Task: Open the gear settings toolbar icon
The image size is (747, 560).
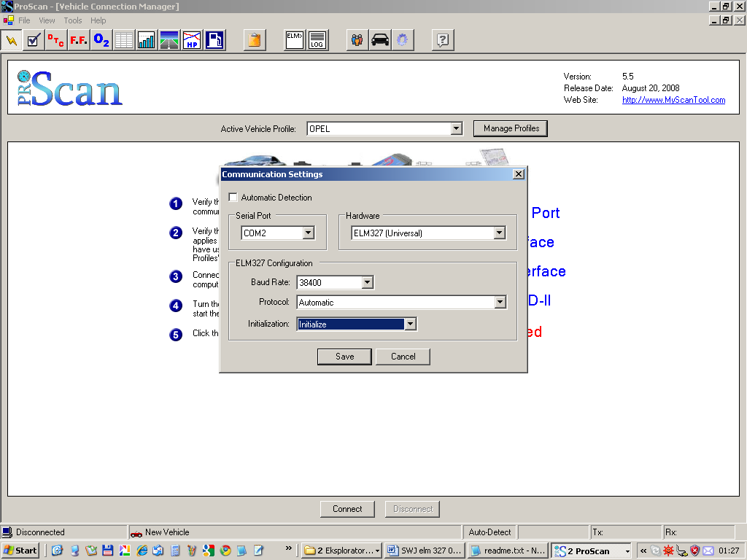Action: [403, 41]
